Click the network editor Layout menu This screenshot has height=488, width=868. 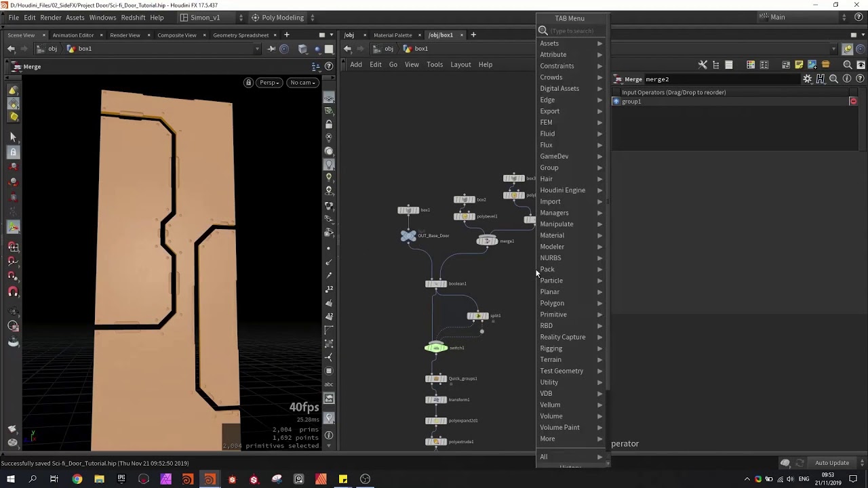tap(460, 64)
